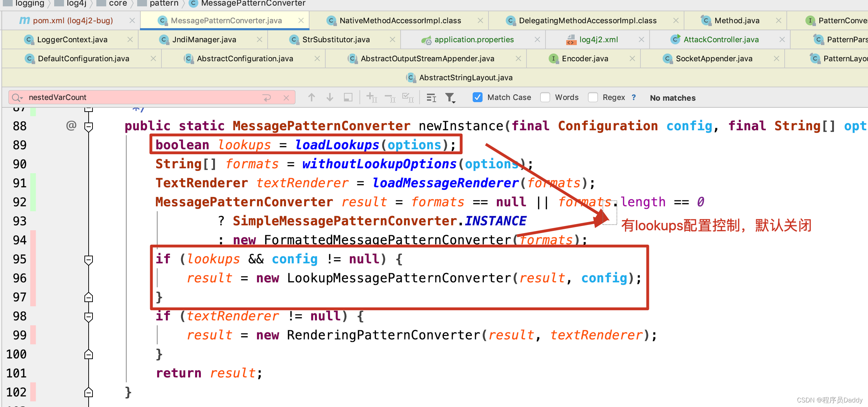Close the JndiManager.java tab

click(260, 40)
